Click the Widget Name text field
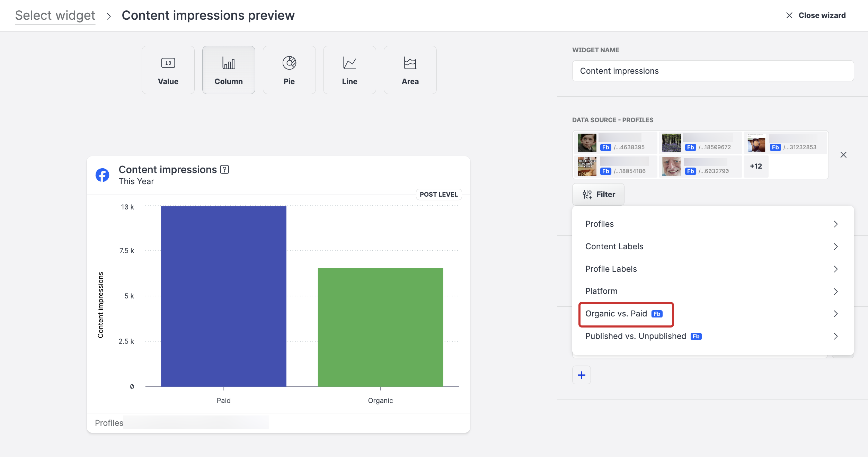The height and width of the screenshot is (457, 868). click(713, 71)
